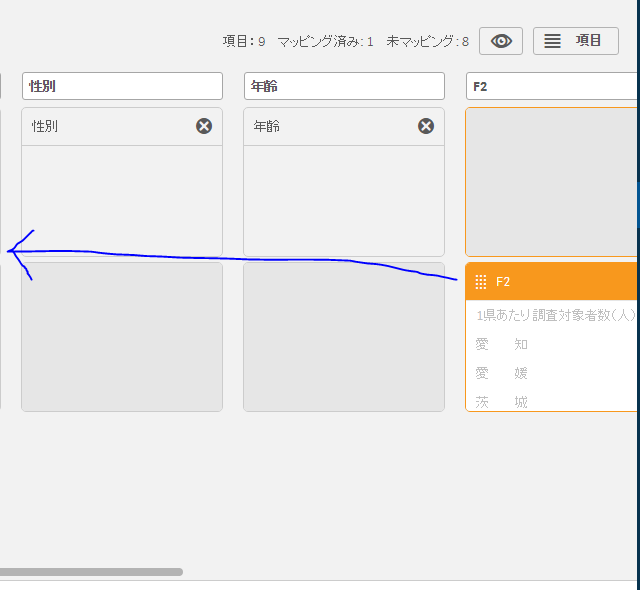Click the empty drop zone above F2 card
640x590 pixels.
(x=553, y=182)
